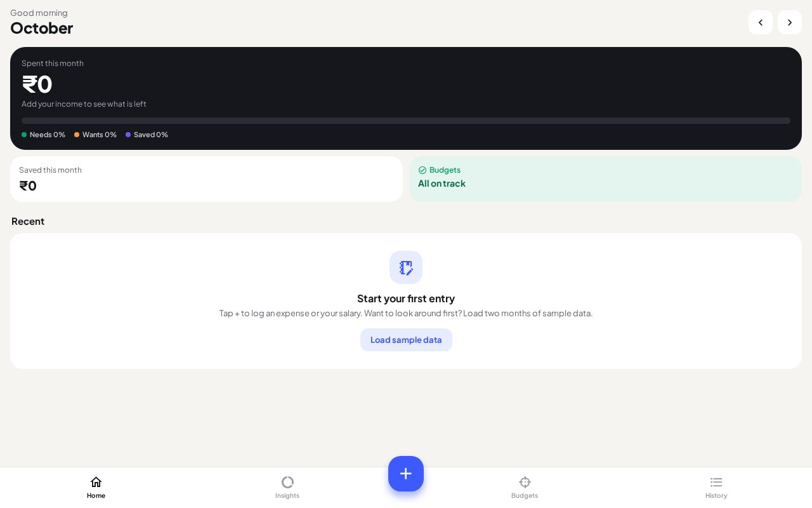Image resolution: width=812 pixels, height=508 pixels.
Task: Click the 'Tap + to log an expense' hint text
Action: coord(406,313)
